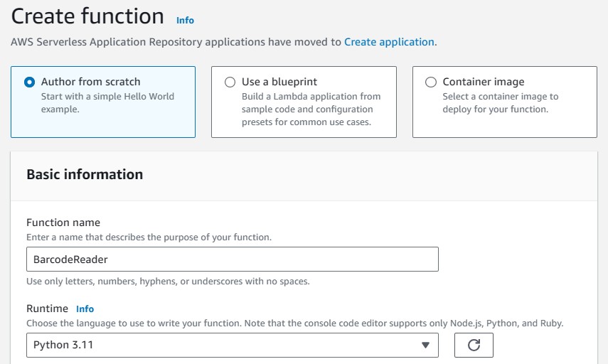Click the Runtime dropdown arrow triangle
This screenshot has height=364, width=608.
(425, 346)
